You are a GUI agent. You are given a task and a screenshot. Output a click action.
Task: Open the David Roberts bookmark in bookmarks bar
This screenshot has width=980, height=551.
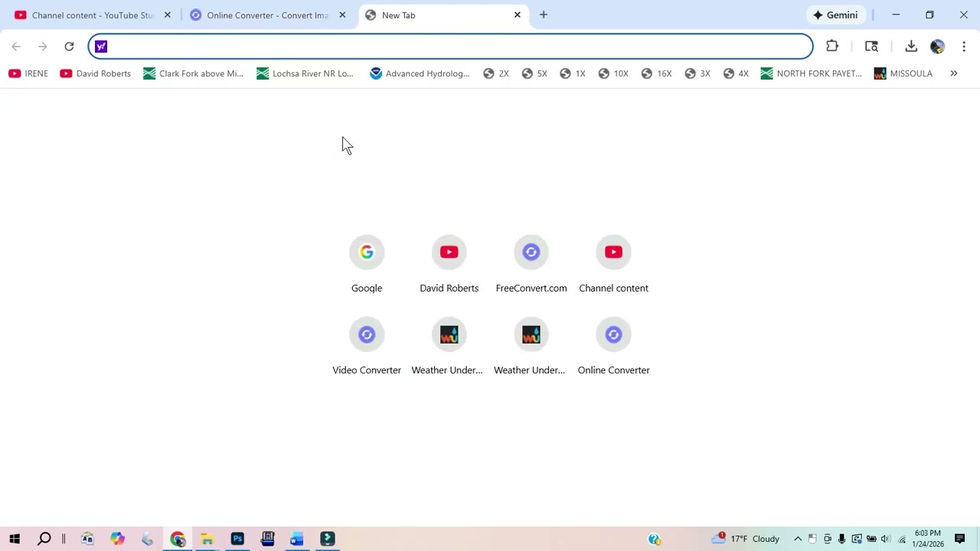pyautogui.click(x=96, y=73)
